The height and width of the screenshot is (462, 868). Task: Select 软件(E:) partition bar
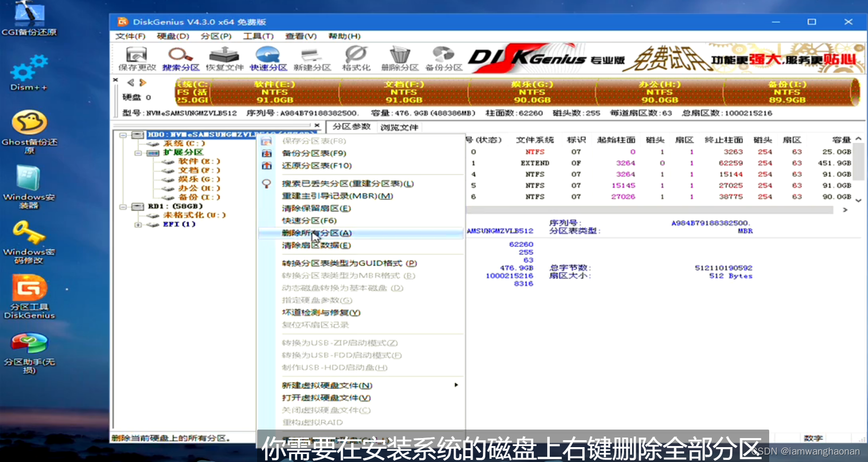(275, 92)
